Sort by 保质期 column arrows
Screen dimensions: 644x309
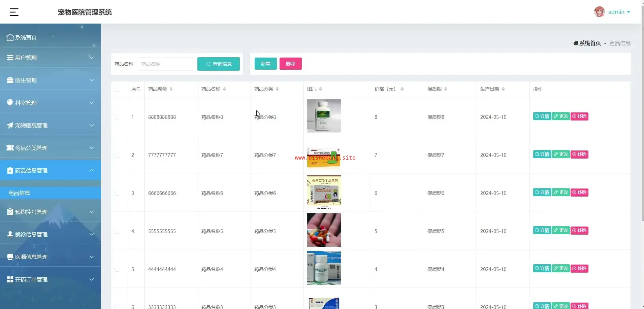click(x=446, y=89)
